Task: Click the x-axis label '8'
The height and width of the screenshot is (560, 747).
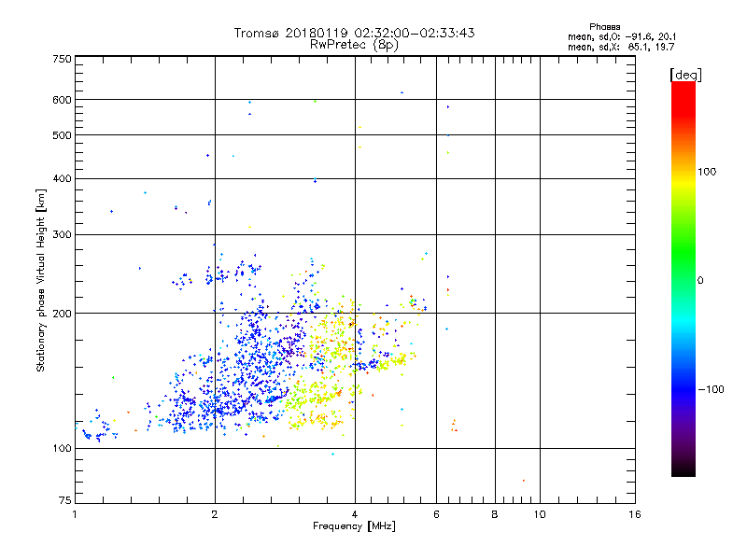Action: point(495,514)
